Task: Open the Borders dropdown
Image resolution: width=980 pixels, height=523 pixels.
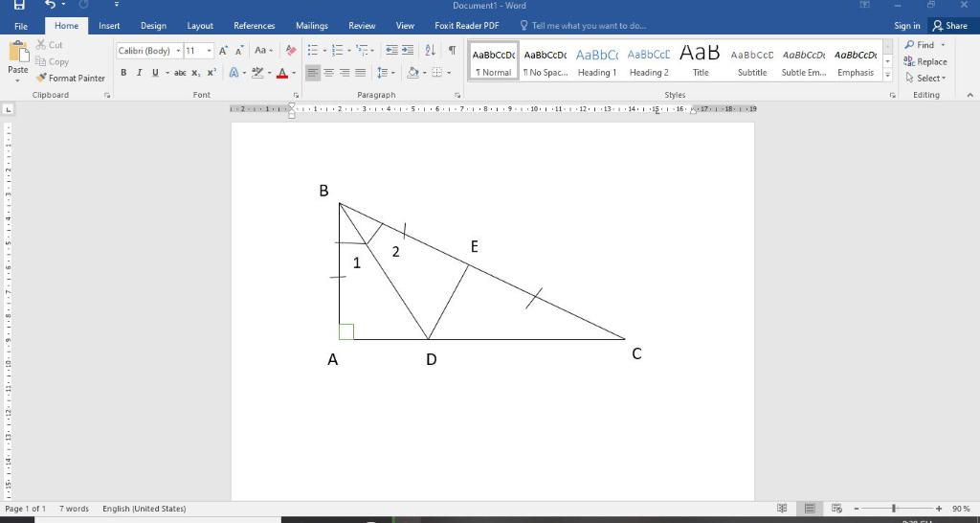Action: [449, 73]
